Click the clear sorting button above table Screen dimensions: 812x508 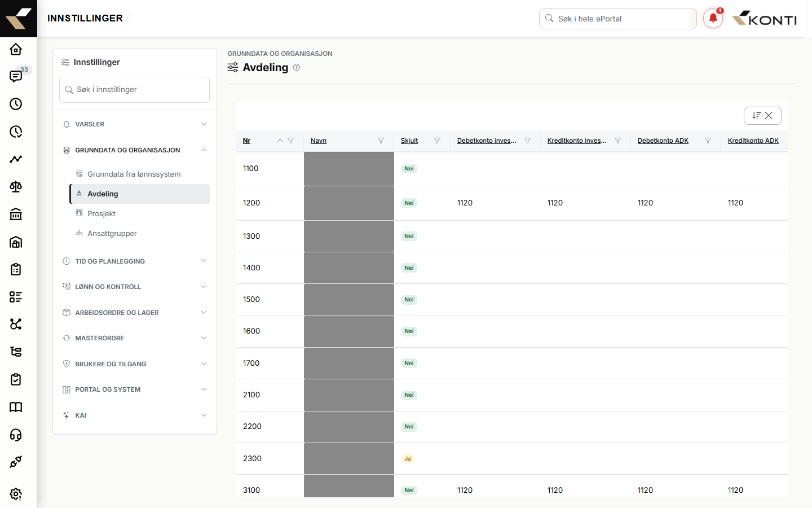[x=762, y=115]
